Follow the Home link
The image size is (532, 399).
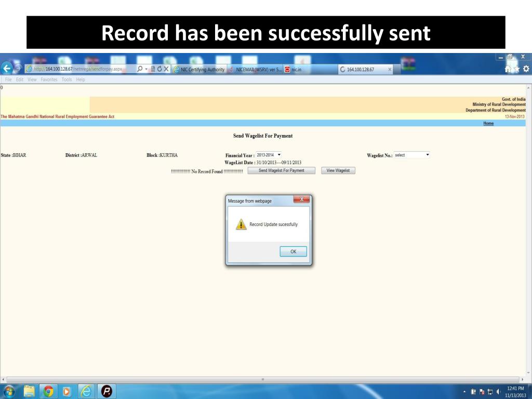pos(488,123)
